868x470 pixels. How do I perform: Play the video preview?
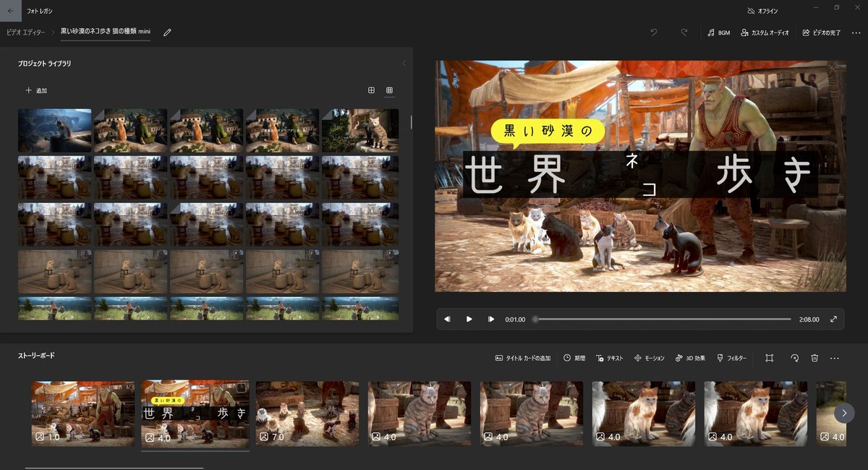[469, 319]
